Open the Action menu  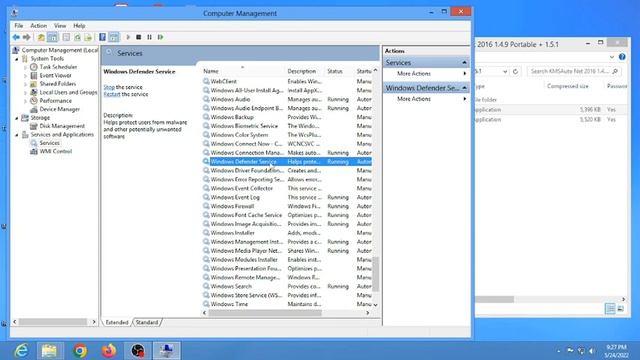coord(39,26)
